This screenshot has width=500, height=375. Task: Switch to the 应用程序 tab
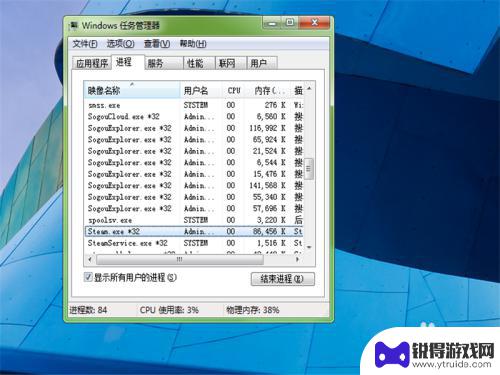pos(92,63)
